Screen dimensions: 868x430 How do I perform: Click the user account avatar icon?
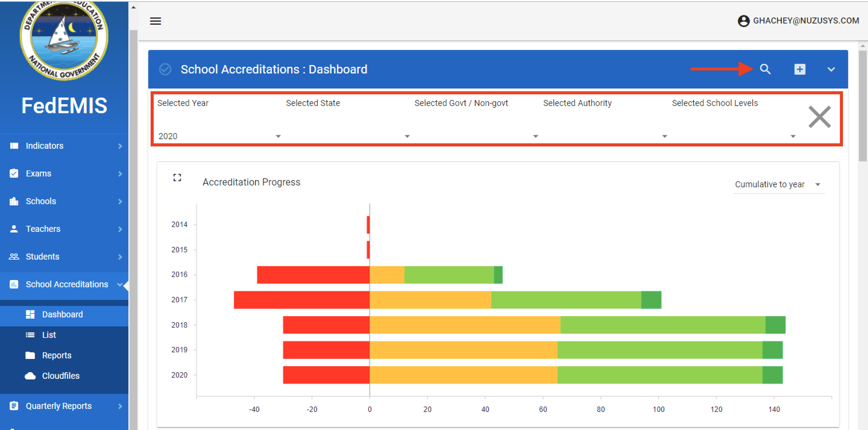(x=743, y=21)
